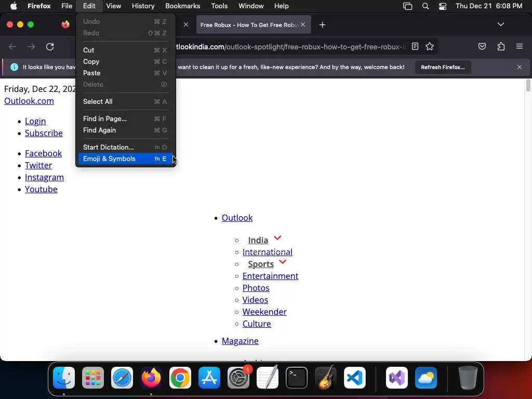This screenshot has height=399, width=532.
Task: Open a new tab with the plus button
Action: [x=322, y=25]
